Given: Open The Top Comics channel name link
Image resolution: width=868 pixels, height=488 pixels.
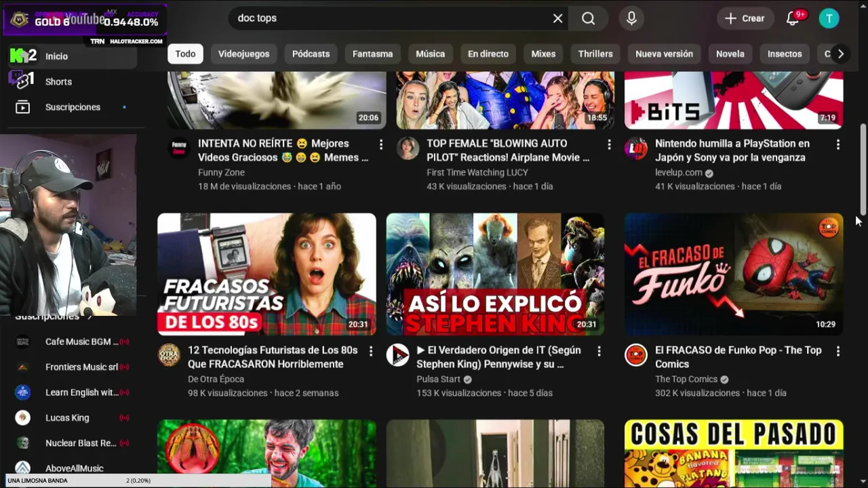Looking at the screenshot, I should 686,379.
